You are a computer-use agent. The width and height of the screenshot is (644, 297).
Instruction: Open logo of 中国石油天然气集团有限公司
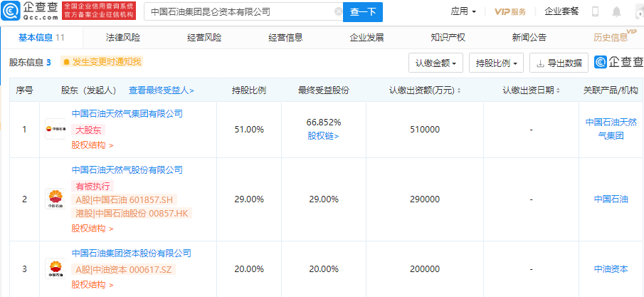pos(55,129)
